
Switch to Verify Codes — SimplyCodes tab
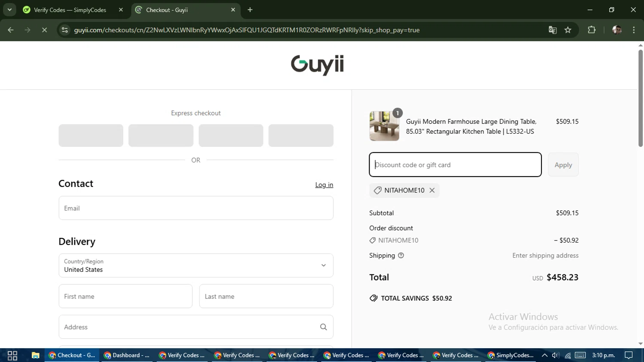click(70, 10)
